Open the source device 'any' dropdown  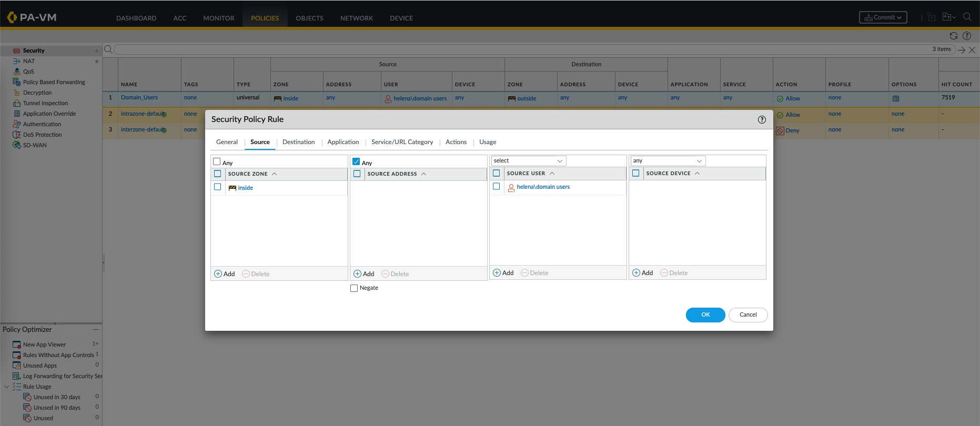click(x=667, y=161)
